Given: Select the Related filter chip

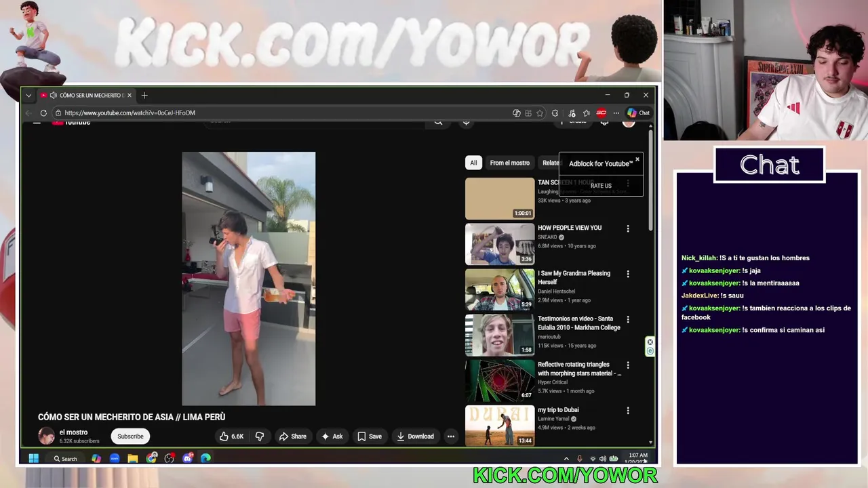Looking at the screenshot, I should (x=551, y=163).
